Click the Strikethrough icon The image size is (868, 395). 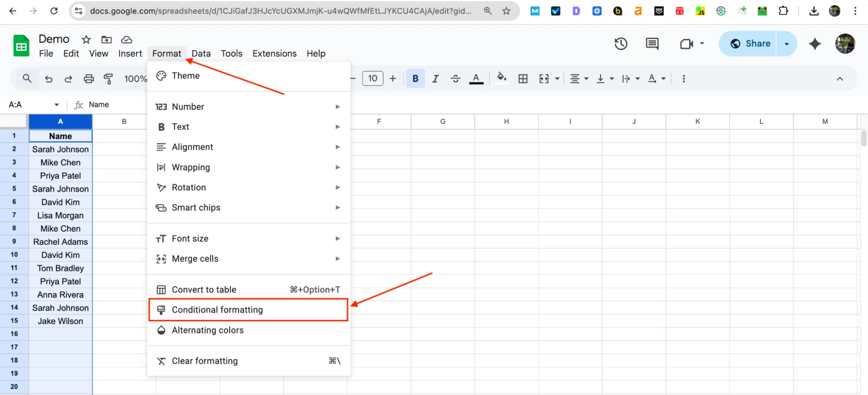point(455,79)
